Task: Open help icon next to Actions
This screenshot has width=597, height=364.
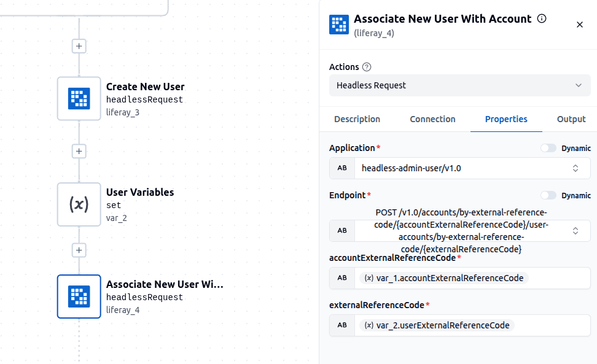Action: [366, 67]
